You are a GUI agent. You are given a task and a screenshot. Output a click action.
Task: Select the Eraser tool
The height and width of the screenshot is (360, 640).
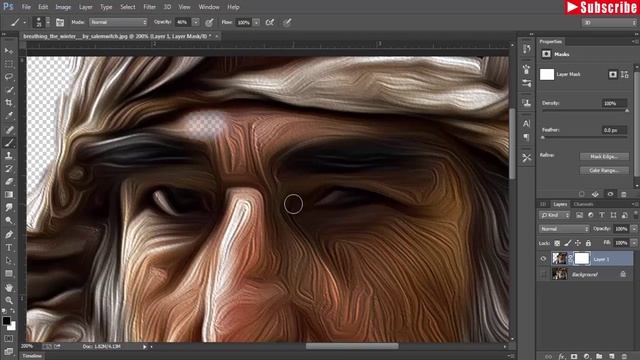click(x=9, y=182)
